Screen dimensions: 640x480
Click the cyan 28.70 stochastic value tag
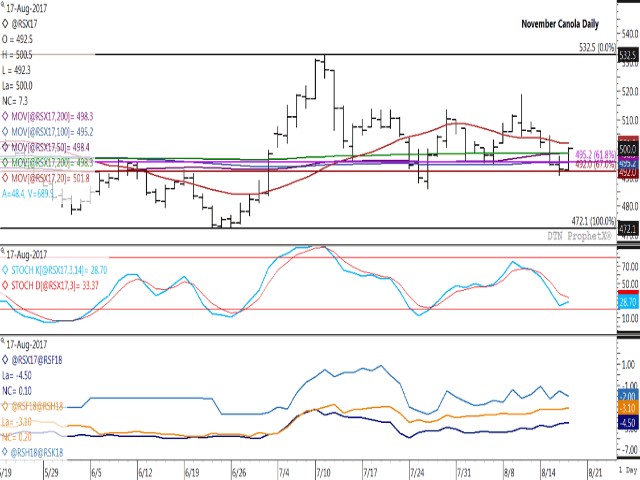pos(628,302)
